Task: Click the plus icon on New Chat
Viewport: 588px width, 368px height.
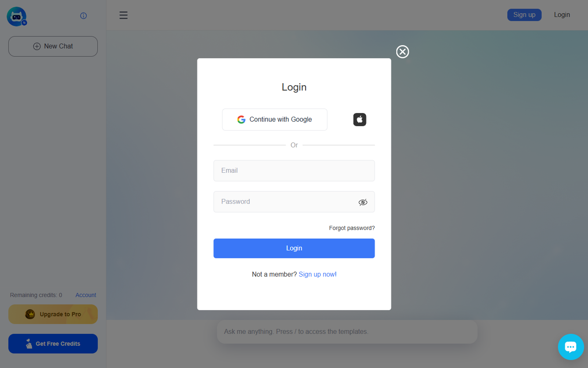Action: click(37, 46)
